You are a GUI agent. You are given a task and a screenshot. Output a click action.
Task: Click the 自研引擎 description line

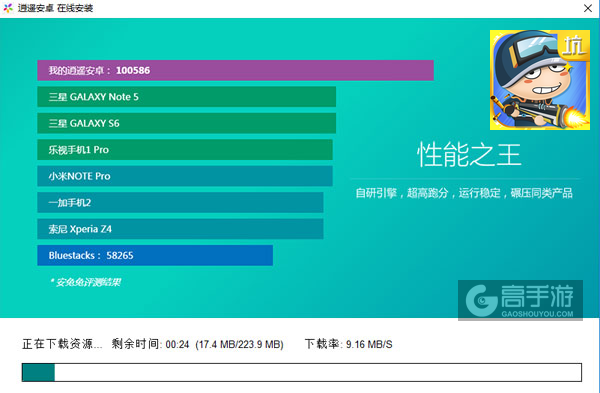click(464, 193)
